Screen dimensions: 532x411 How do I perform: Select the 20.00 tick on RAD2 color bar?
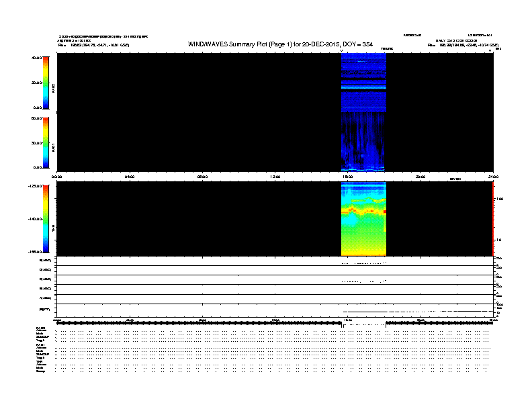[x=36, y=83]
